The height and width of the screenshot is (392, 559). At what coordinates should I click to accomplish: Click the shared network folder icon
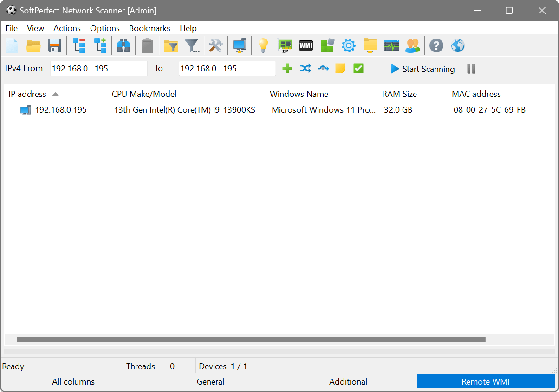coord(370,45)
